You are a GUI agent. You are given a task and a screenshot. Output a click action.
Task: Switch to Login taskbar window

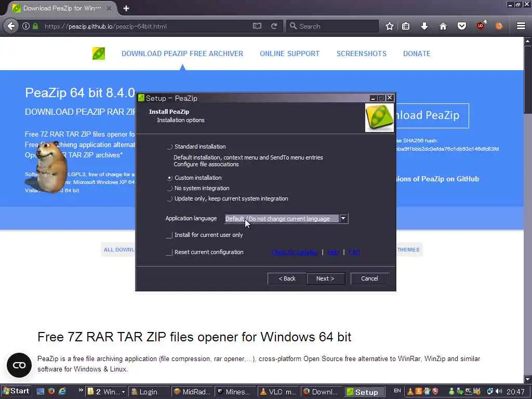pos(149,392)
